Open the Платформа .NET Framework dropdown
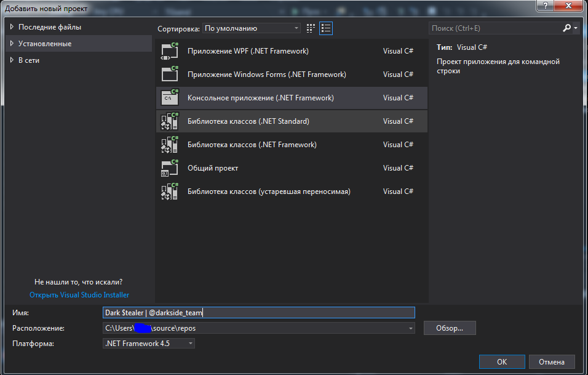 click(x=149, y=344)
